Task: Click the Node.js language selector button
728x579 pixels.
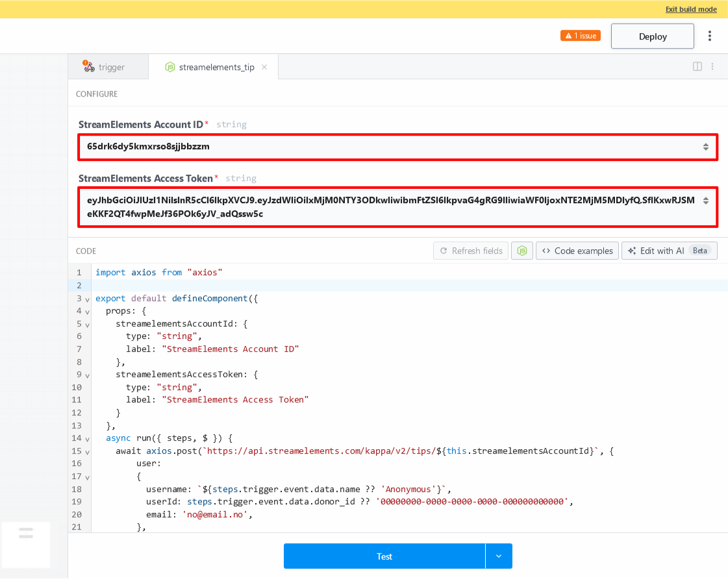Action: [522, 251]
